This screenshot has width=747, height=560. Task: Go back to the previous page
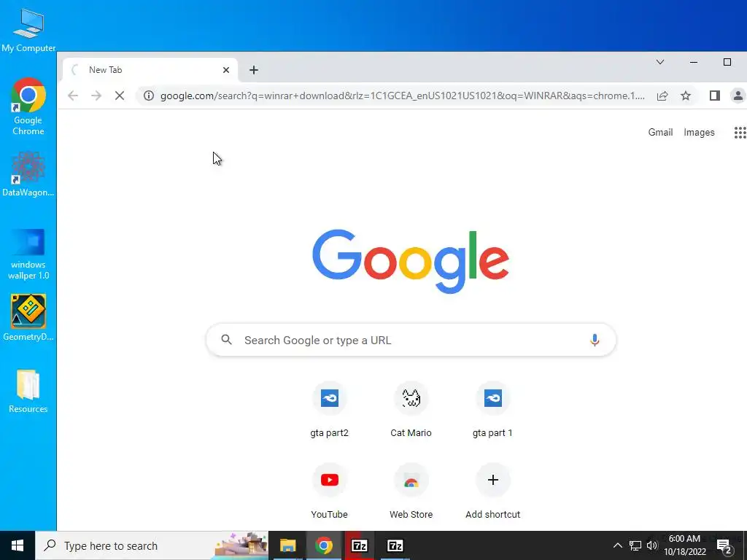coord(73,96)
